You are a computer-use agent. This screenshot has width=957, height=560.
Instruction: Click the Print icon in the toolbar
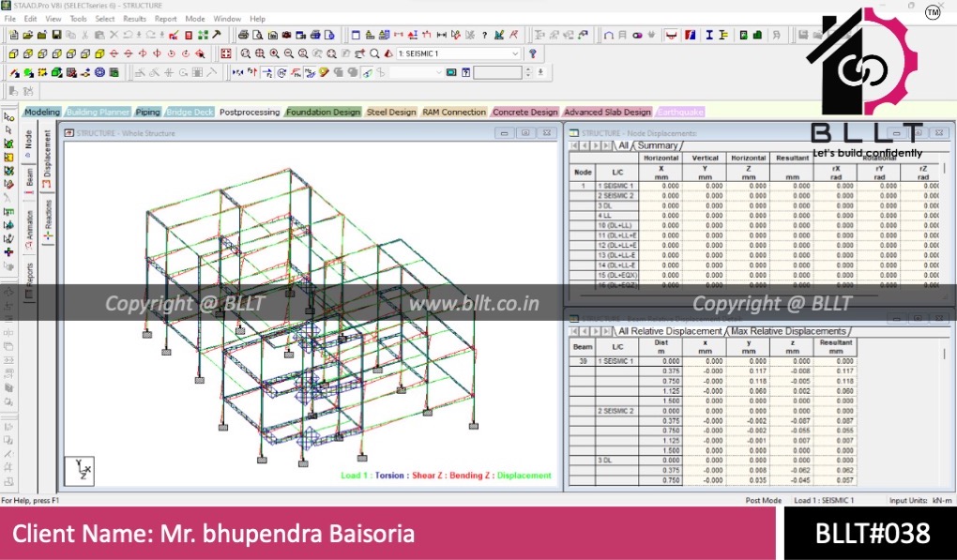click(x=244, y=36)
